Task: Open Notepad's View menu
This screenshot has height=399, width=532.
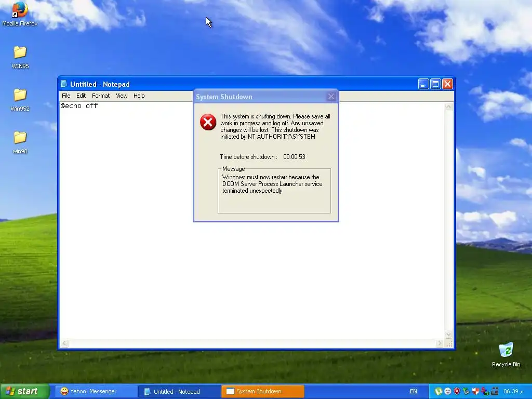Action: tap(122, 96)
